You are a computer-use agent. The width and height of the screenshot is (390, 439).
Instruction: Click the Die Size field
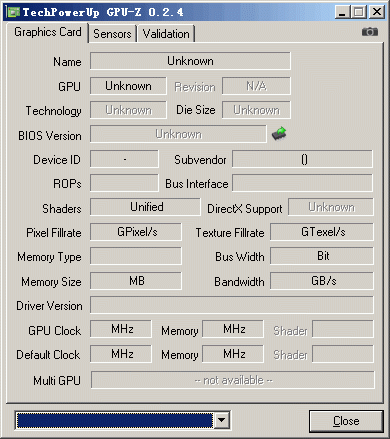pyautogui.click(x=256, y=110)
